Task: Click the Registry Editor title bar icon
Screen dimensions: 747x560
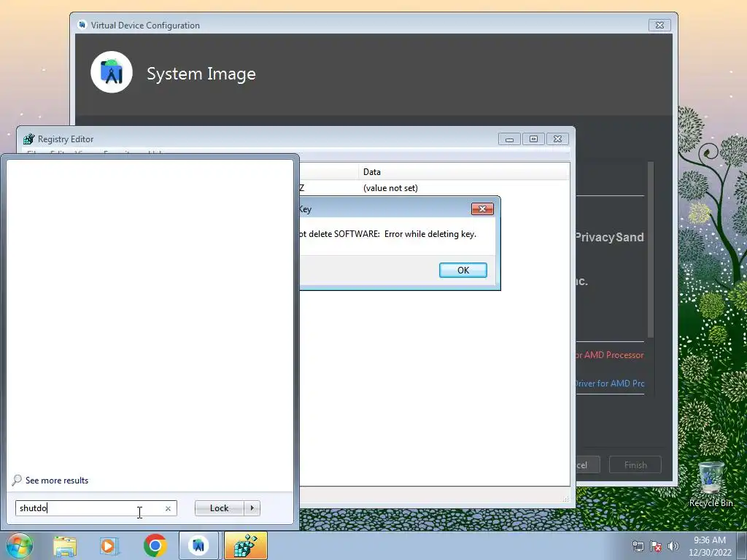Action: [x=28, y=139]
